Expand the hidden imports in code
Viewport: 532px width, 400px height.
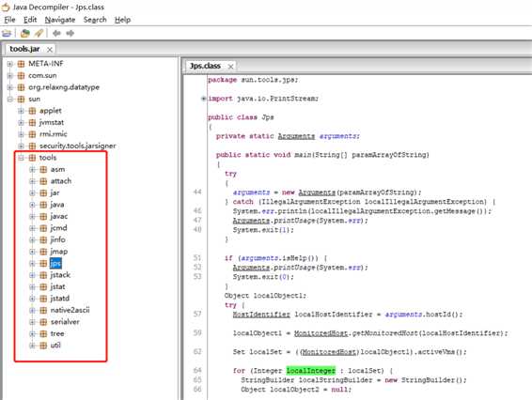(203, 99)
